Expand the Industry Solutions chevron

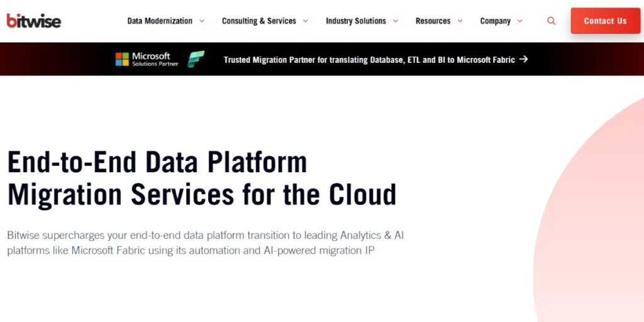[396, 21]
